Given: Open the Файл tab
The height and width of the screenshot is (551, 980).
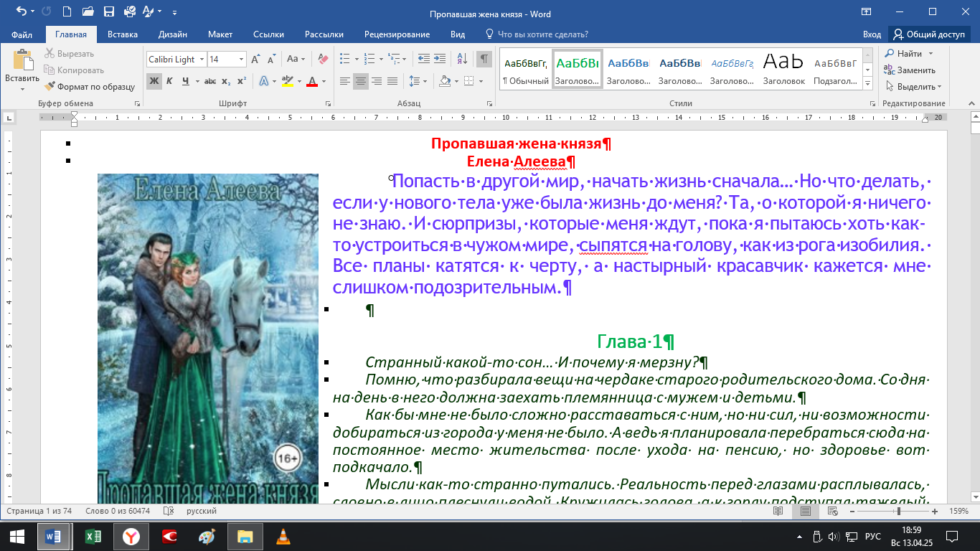Looking at the screenshot, I should coord(22,34).
